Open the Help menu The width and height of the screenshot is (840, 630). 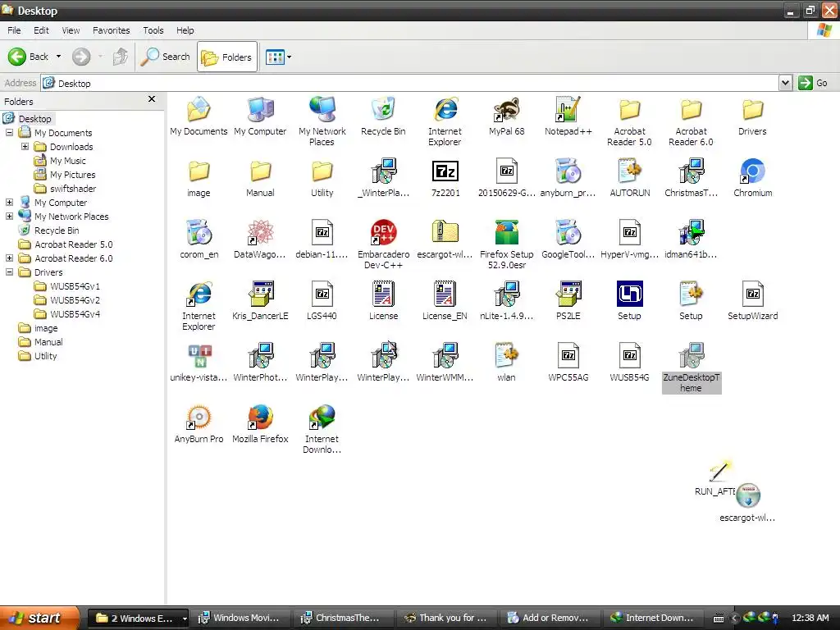click(185, 30)
